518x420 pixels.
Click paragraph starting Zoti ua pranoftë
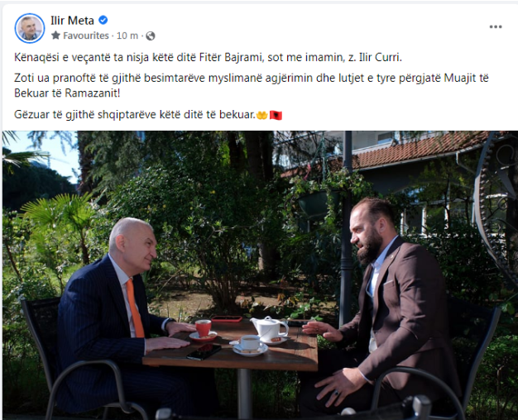(x=251, y=85)
